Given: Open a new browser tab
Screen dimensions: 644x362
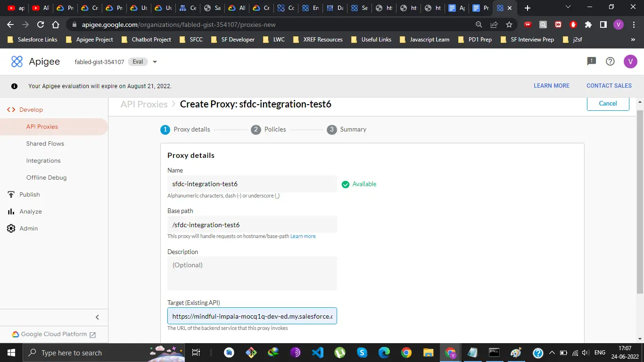Looking at the screenshot, I should (528, 8).
